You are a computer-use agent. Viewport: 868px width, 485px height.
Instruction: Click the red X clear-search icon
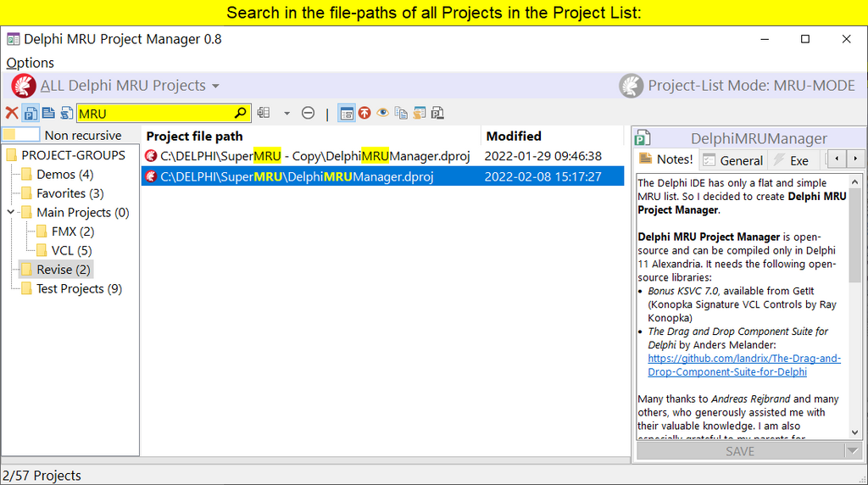click(12, 113)
